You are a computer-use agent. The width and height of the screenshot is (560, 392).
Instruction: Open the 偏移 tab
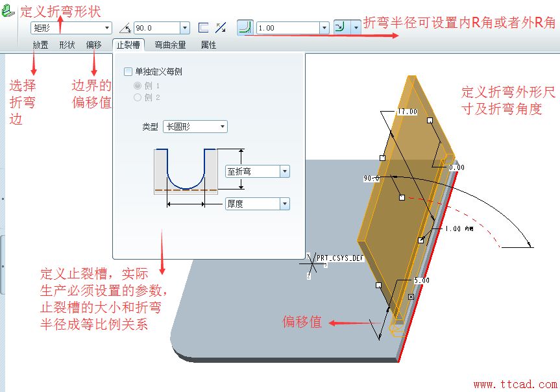coord(93,45)
